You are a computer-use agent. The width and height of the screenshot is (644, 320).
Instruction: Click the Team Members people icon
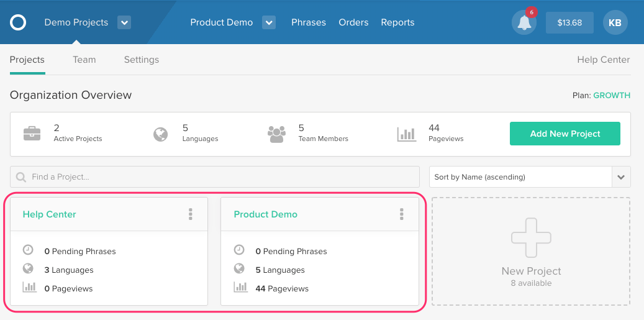point(276,134)
